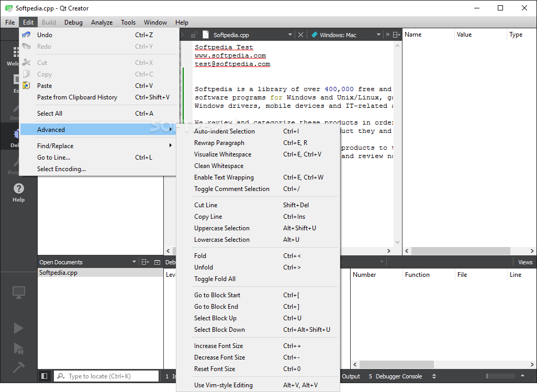Open the Debugger Console output tab

coord(395,376)
